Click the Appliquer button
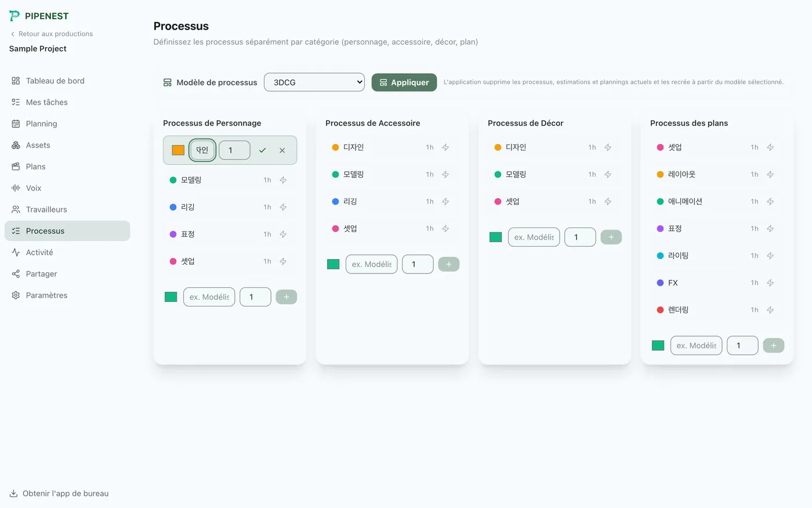The image size is (812, 508). coord(404,82)
